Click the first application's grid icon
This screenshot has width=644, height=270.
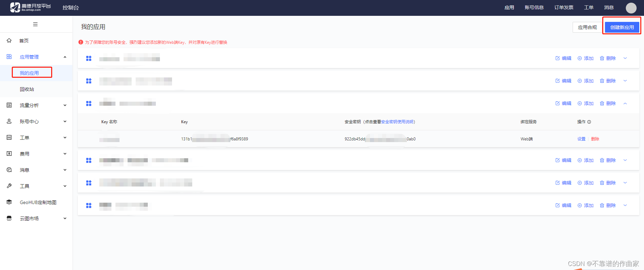(89, 58)
